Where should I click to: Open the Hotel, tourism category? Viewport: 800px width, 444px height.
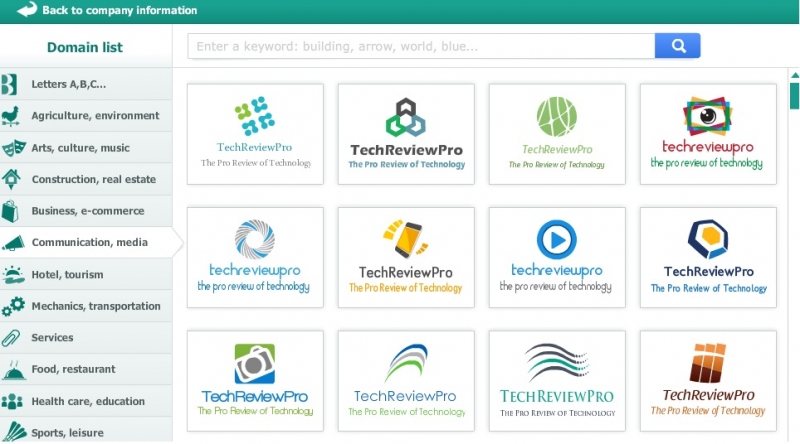click(67, 275)
